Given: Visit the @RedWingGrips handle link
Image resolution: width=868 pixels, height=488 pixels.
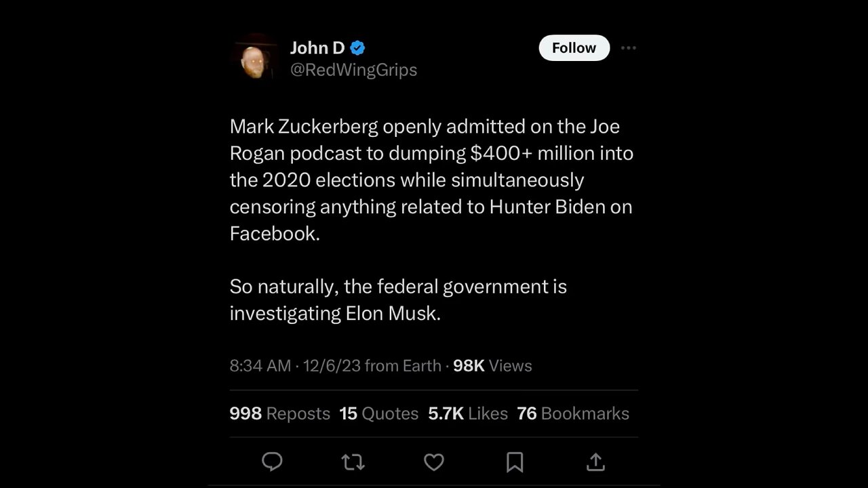Looking at the screenshot, I should tap(353, 70).
